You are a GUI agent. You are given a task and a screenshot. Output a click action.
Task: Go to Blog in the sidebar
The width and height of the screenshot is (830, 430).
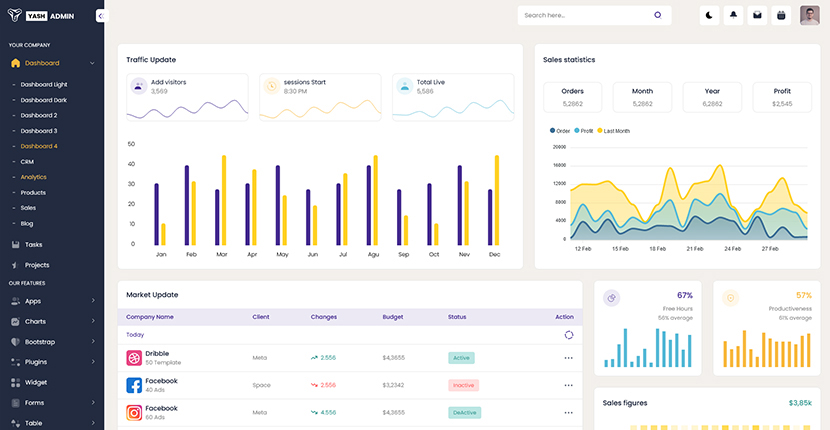pos(27,223)
